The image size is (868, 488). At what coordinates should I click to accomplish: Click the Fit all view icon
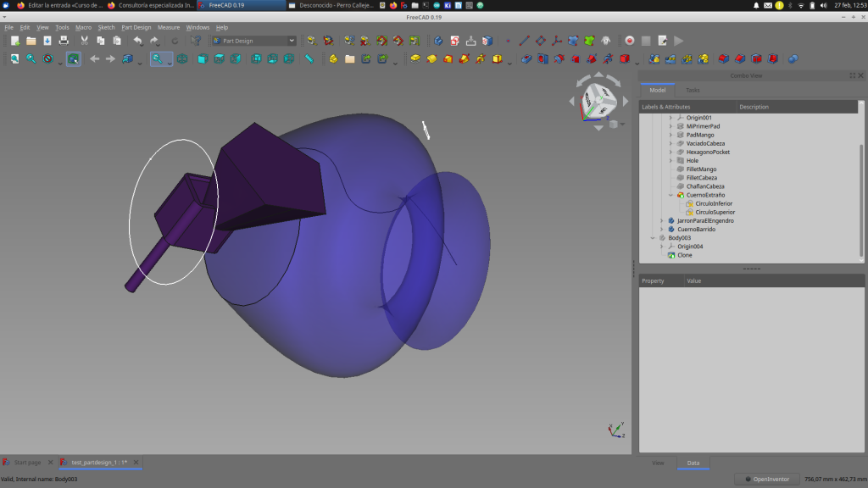(14, 59)
